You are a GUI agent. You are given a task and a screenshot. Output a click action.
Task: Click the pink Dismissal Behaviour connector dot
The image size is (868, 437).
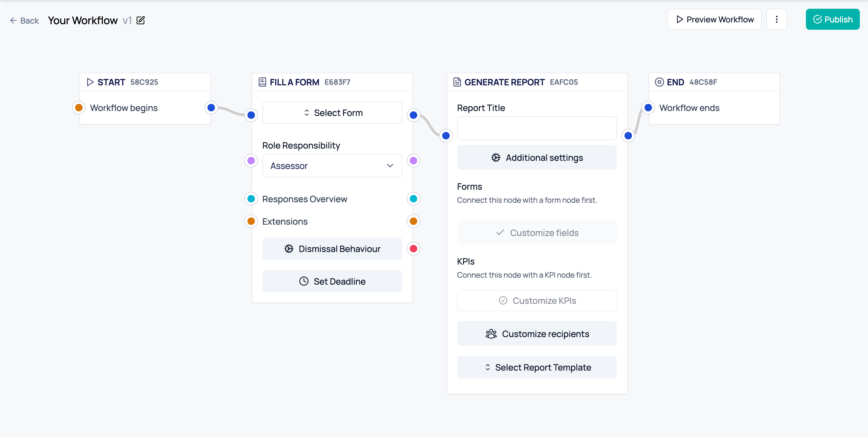pos(413,249)
